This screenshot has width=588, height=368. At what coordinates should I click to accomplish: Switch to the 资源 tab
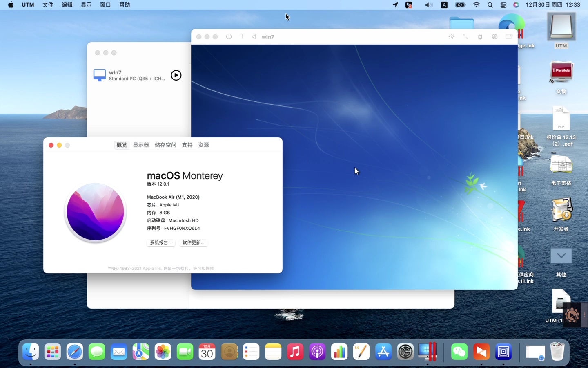203,145
